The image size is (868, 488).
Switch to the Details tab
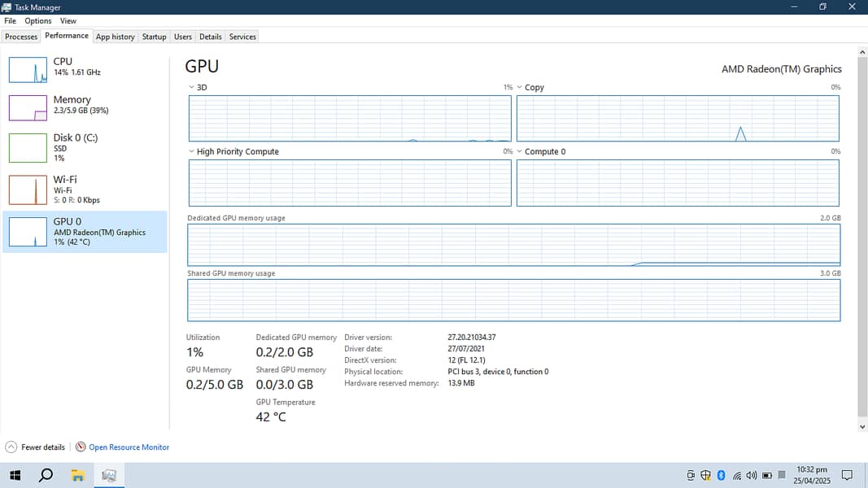211,37
